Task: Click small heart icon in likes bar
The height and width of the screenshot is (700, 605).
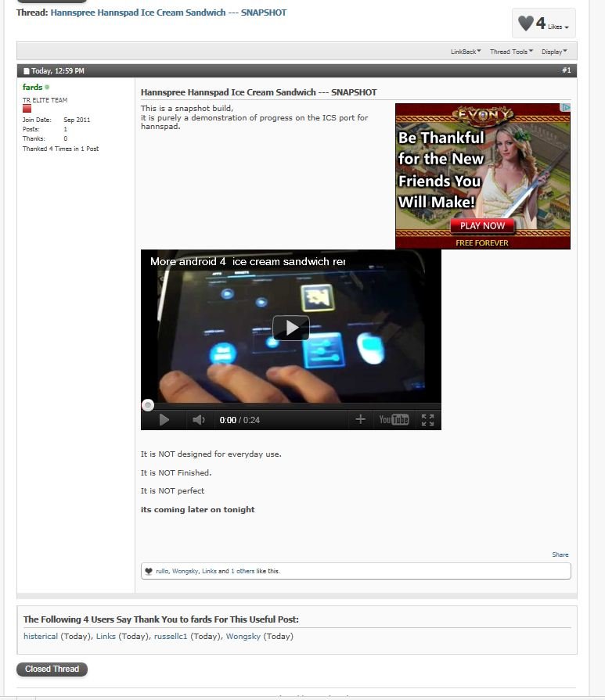Action: [149, 571]
